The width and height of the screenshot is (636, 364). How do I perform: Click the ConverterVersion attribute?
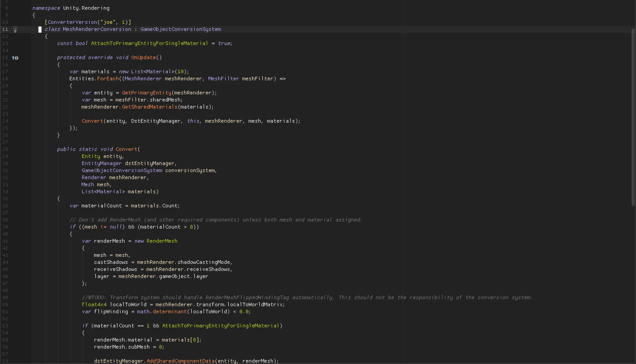point(72,22)
